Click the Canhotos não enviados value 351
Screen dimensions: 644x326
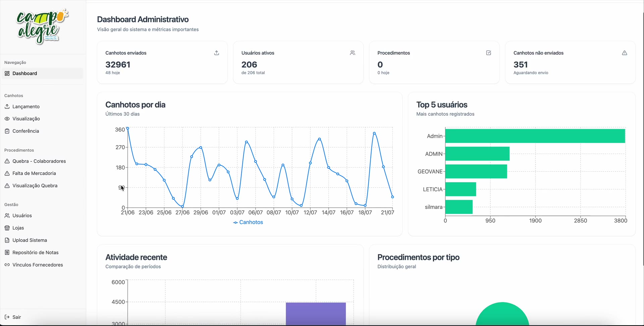pyautogui.click(x=521, y=65)
